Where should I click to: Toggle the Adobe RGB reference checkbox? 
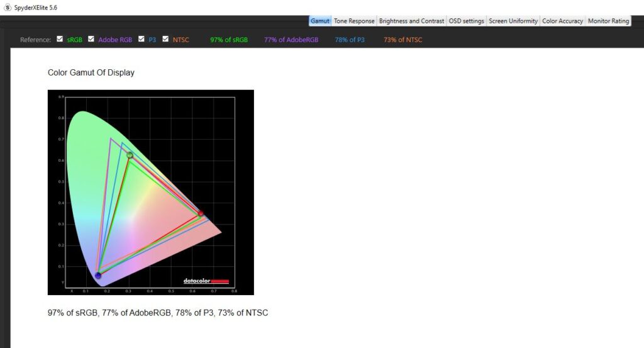tap(91, 39)
